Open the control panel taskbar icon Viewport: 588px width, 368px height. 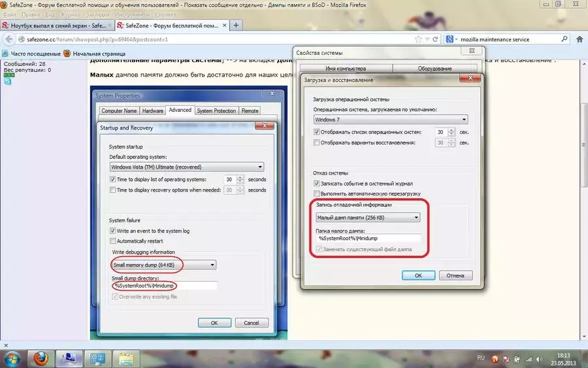(97, 359)
